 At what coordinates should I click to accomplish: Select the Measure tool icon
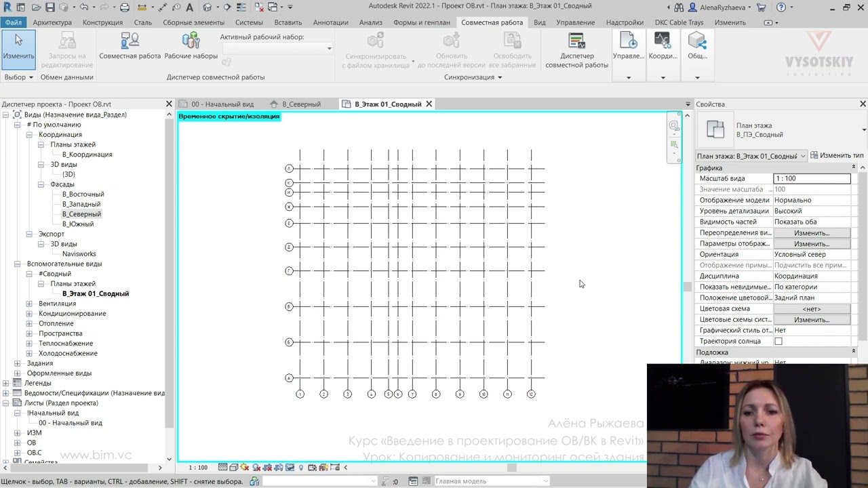tap(142, 7)
